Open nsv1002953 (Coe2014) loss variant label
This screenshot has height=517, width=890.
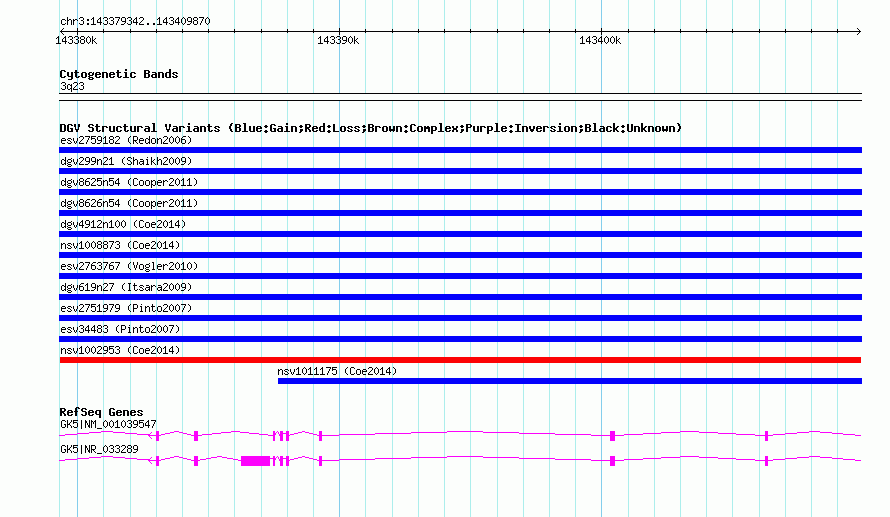120,350
